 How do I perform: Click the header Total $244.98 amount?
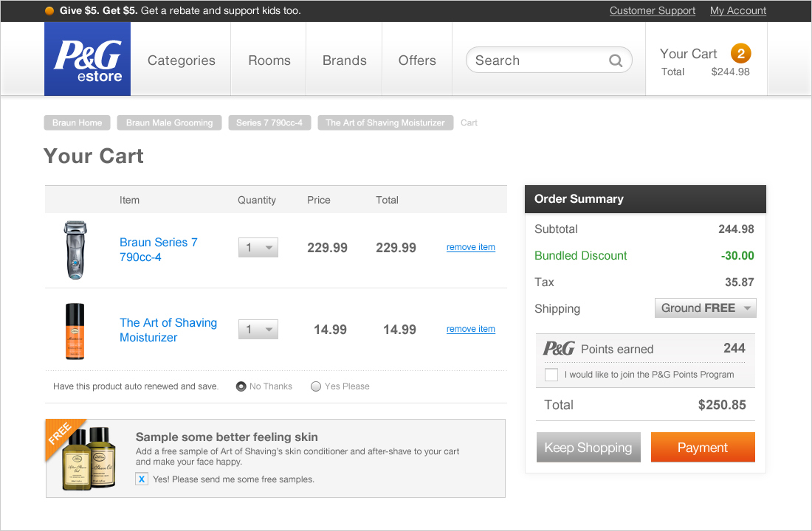(x=730, y=72)
